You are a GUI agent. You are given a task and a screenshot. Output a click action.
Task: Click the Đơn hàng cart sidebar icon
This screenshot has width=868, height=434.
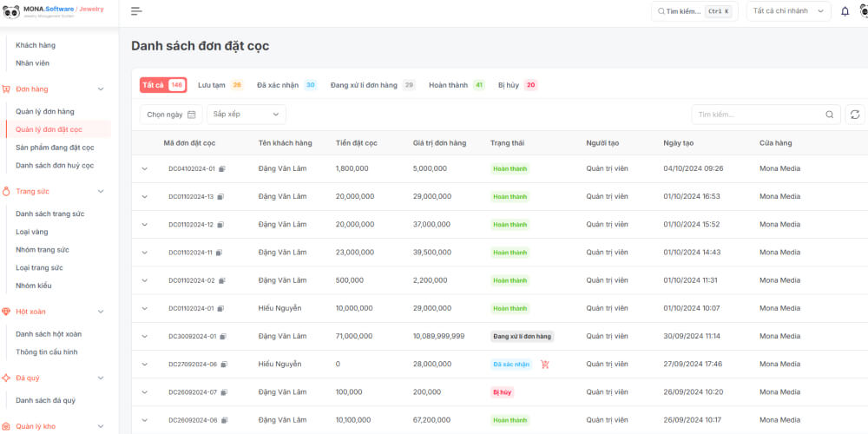click(6, 89)
